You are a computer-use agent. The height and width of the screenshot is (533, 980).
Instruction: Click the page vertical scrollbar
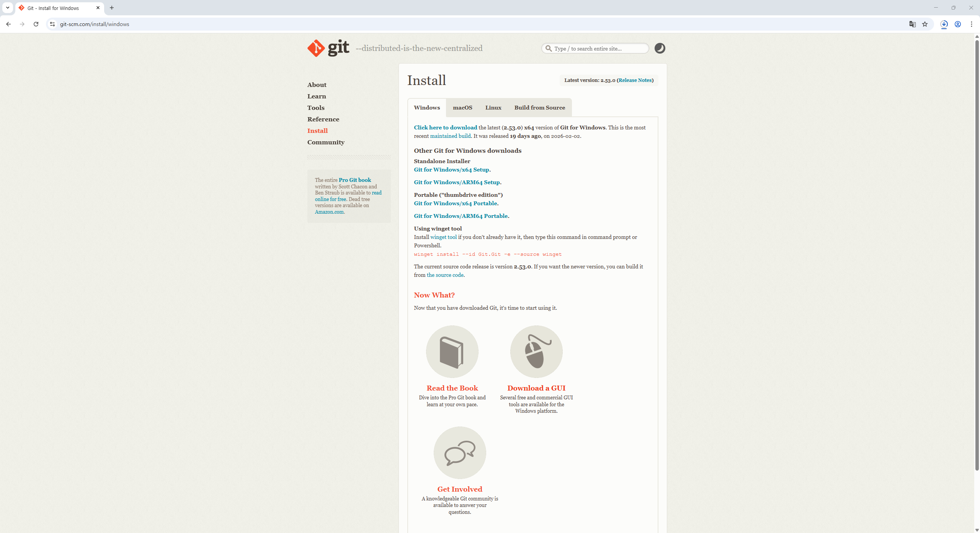tap(977, 253)
